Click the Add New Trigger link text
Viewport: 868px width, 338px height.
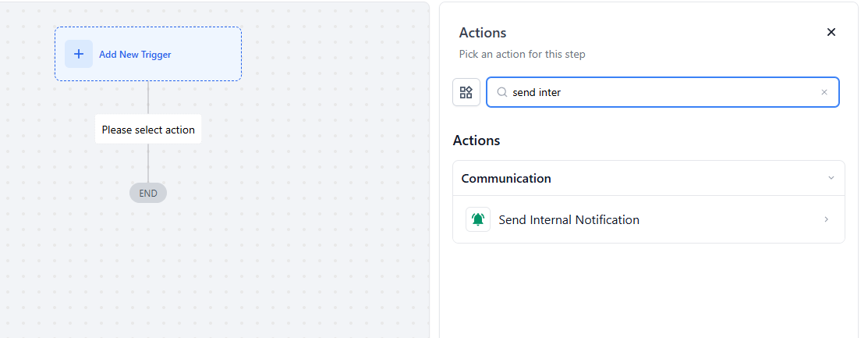[135, 55]
